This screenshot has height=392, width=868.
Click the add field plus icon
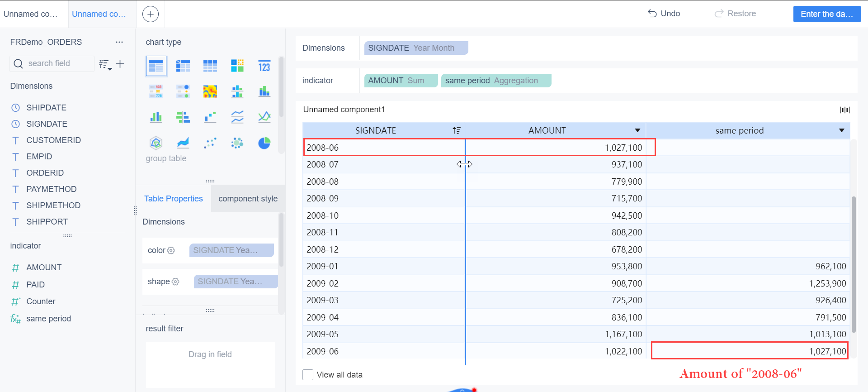pos(120,64)
